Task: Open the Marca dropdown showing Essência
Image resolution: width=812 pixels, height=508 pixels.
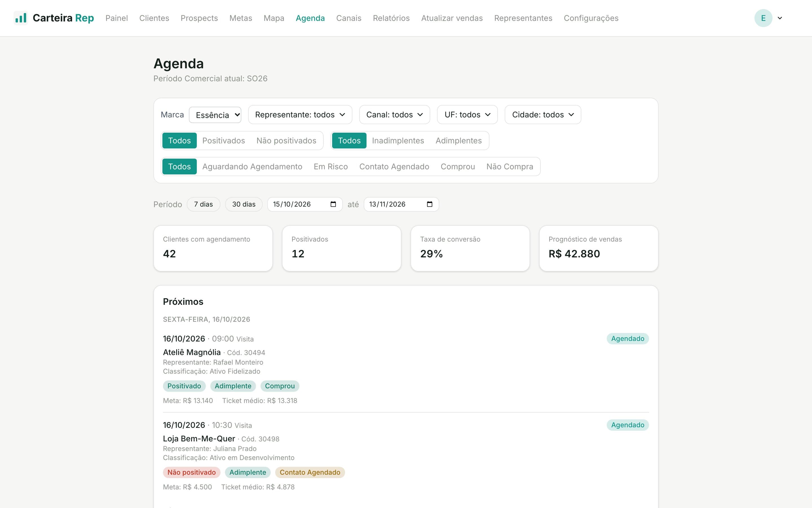Action: [215, 115]
